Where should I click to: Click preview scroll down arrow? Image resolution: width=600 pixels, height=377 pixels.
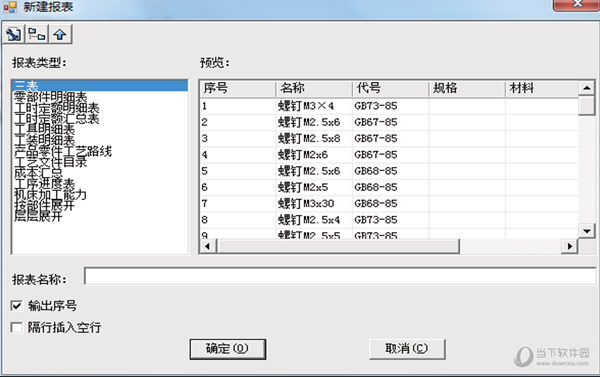587,231
